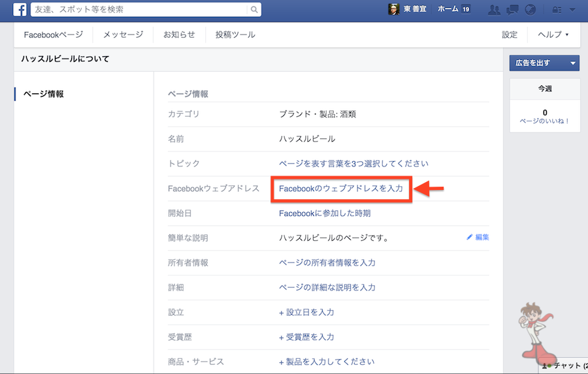The height and width of the screenshot is (374, 588).
Task: Expand the account menu arrow in top bar
Action: 572,10
